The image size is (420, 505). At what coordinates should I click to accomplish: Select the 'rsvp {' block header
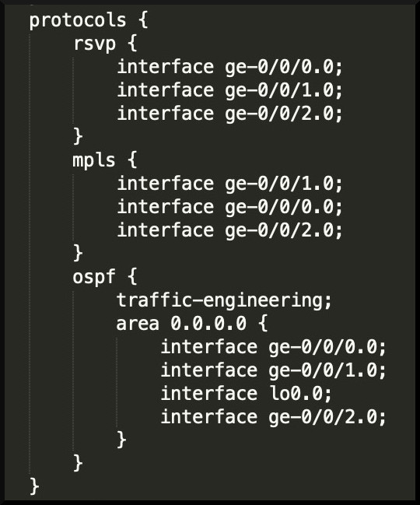pyautogui.click(x=105, y=44)
